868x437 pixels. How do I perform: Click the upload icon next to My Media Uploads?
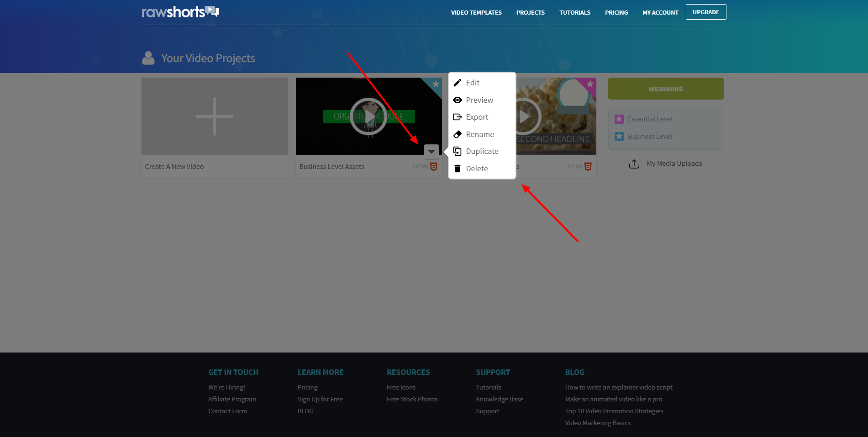point(634,164)
